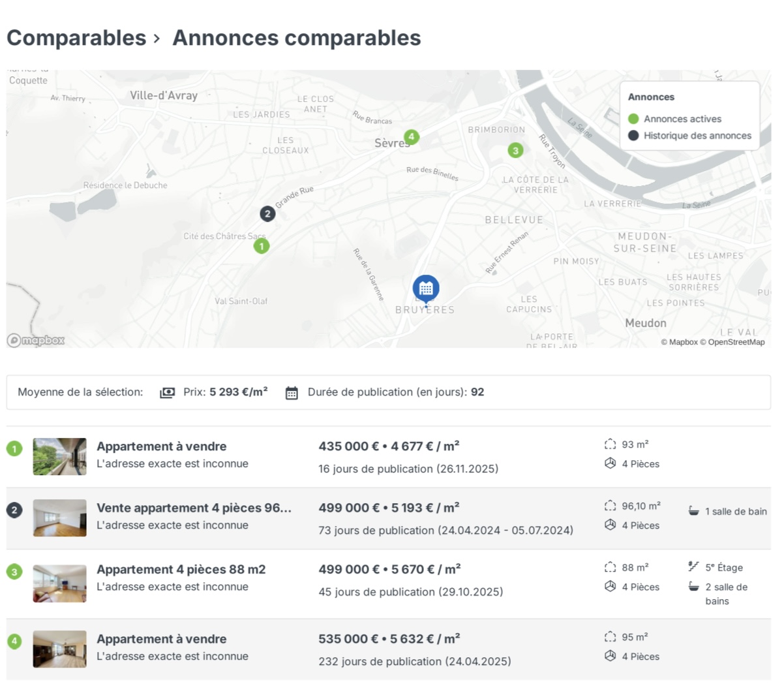Screen dimensions: 784x699
Task: Click the blue building pin on map
Action: [426, 288]
